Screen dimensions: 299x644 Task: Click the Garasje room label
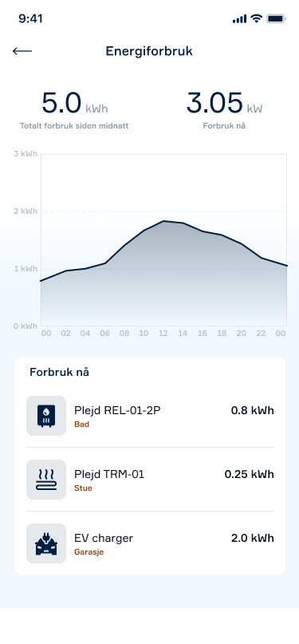[x=89, y=552]
